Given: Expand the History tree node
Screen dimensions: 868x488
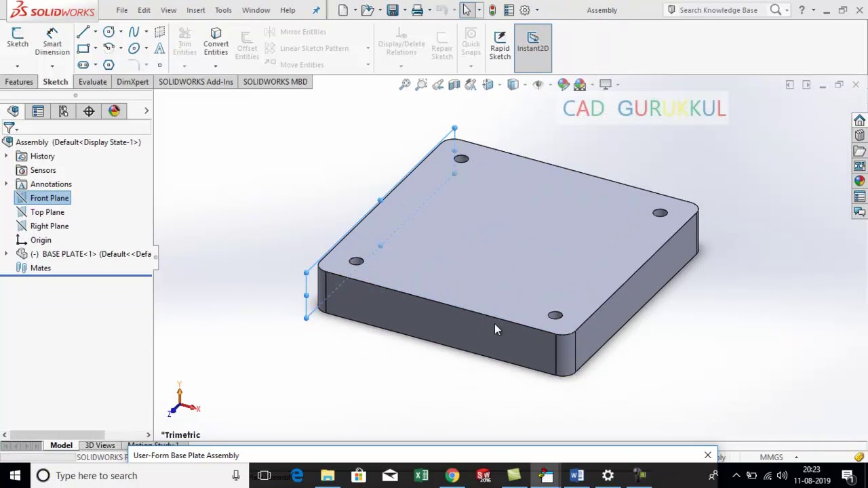Looking at the screenshot, I should [6, 156].
